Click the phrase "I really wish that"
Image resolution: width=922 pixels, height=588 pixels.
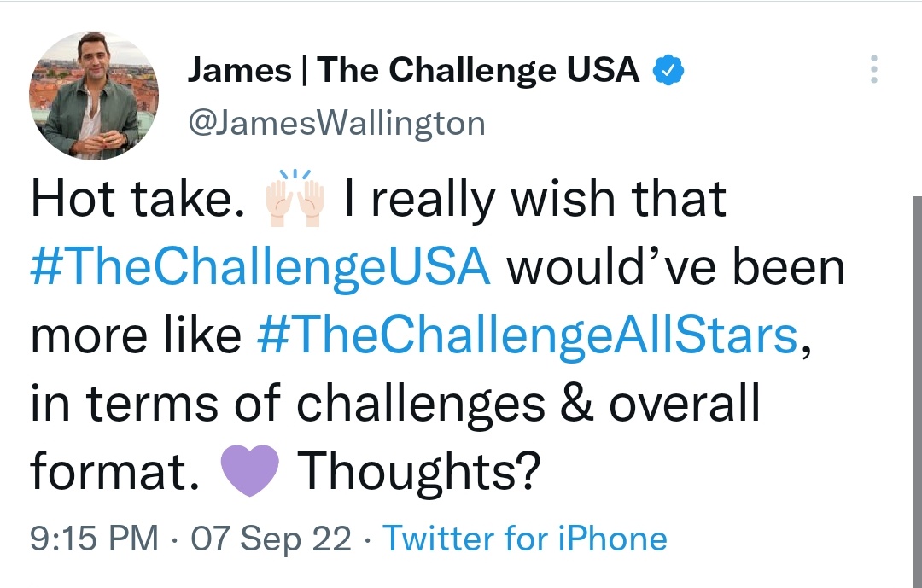pyautogui.click(x=535, y=200)
